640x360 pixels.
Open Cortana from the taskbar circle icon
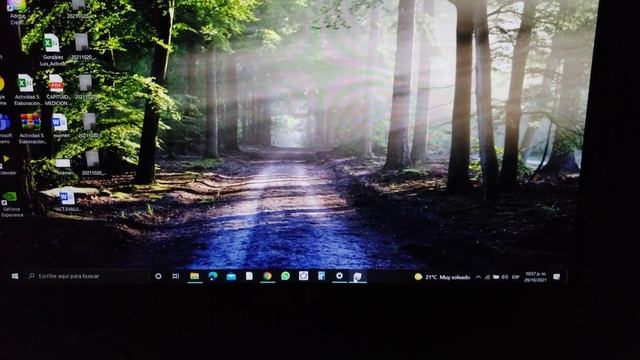coord(158,276)
